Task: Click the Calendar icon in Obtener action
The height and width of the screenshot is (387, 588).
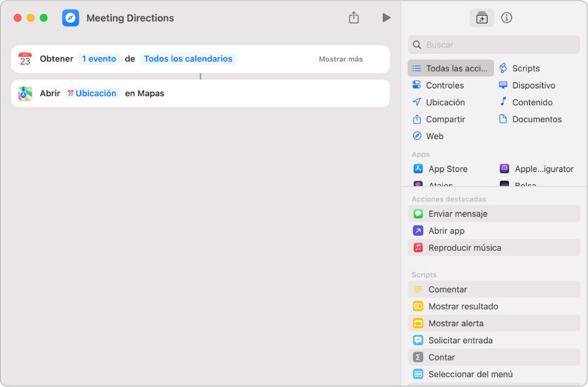Action: tap(25, 59)
